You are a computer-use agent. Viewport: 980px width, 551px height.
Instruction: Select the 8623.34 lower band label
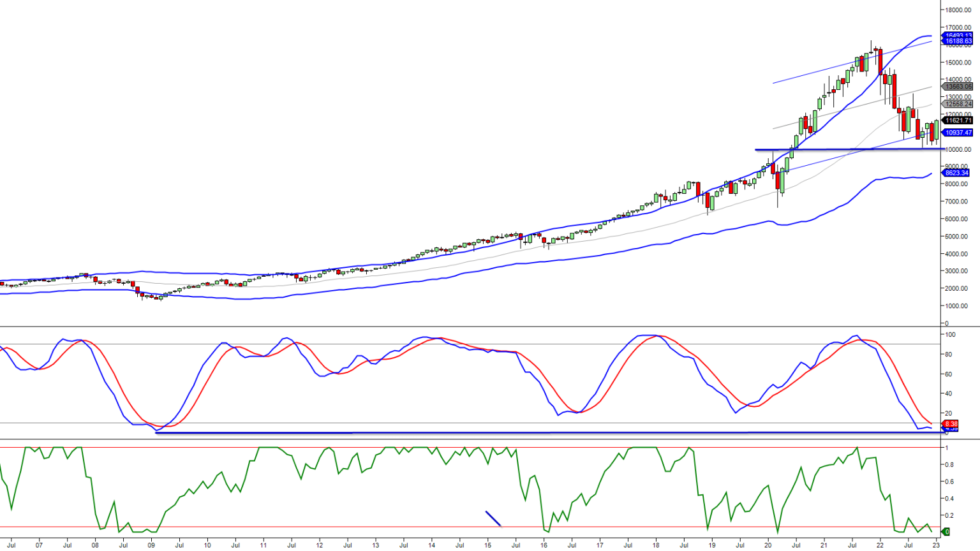pos(958,173)
